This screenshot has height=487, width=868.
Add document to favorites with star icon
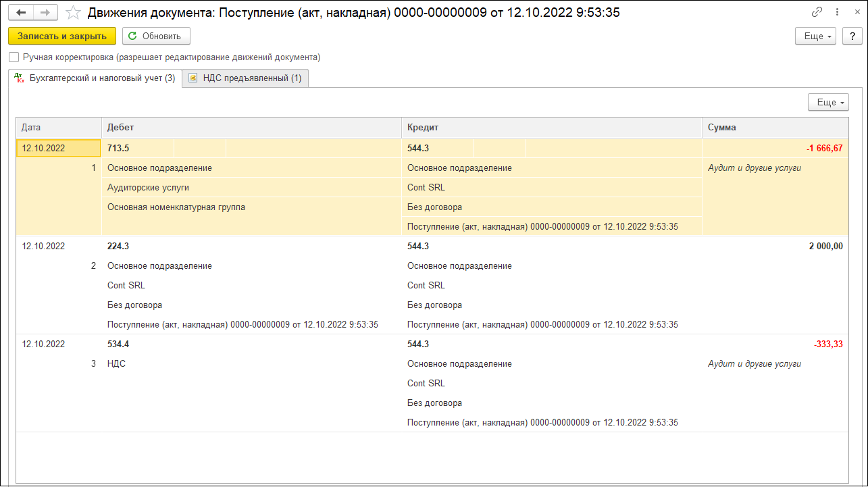click(x=73, y=13)
